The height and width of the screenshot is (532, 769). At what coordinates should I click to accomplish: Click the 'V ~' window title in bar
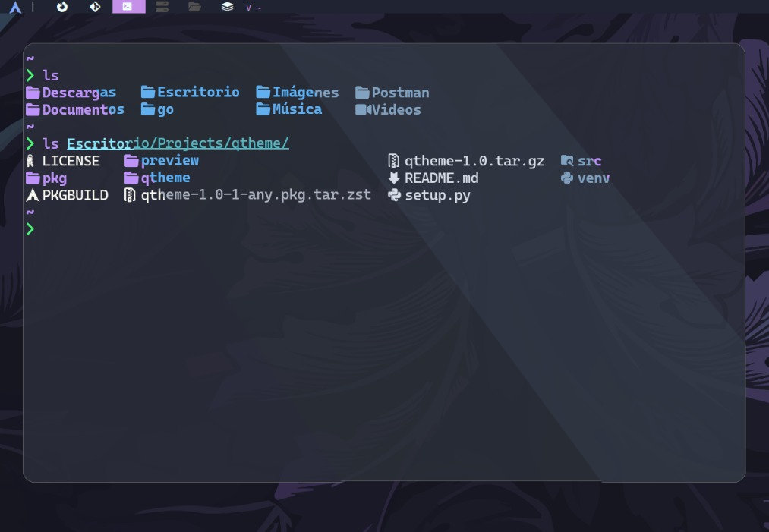click(254, 8)
